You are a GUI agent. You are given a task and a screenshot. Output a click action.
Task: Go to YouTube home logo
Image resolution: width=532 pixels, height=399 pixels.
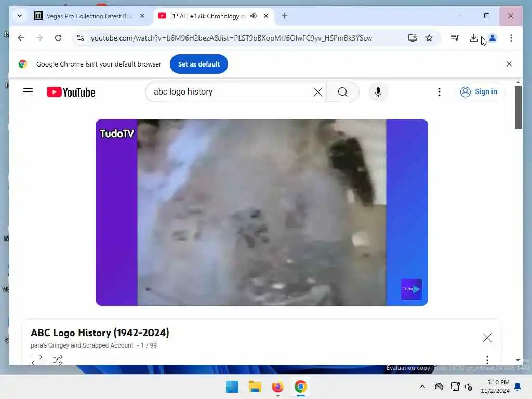coord(71,92)
